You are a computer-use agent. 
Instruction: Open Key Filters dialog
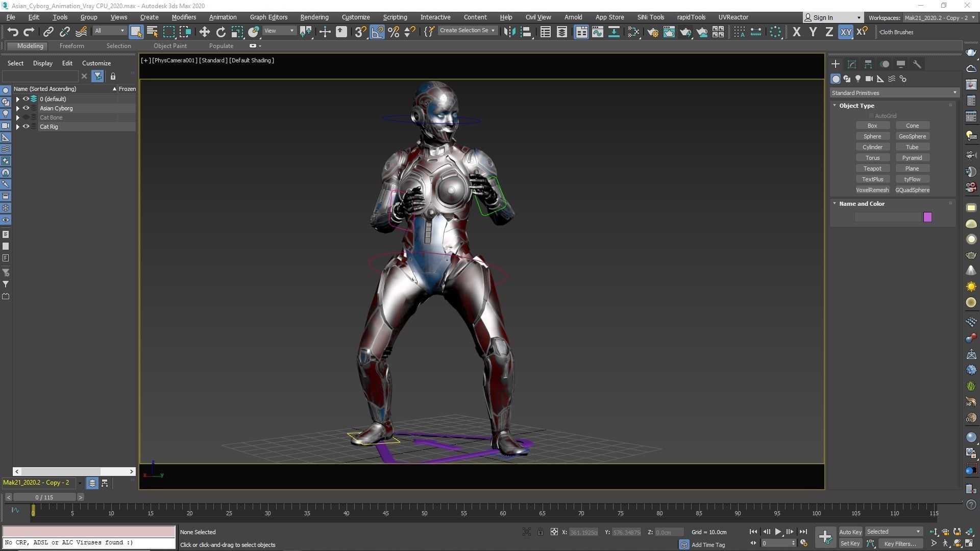click(x=900, y=544)
